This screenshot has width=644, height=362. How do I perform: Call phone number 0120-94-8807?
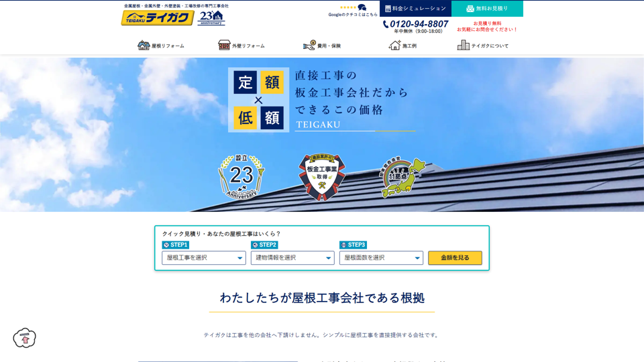pyautogui.click(x=415, y=24)
